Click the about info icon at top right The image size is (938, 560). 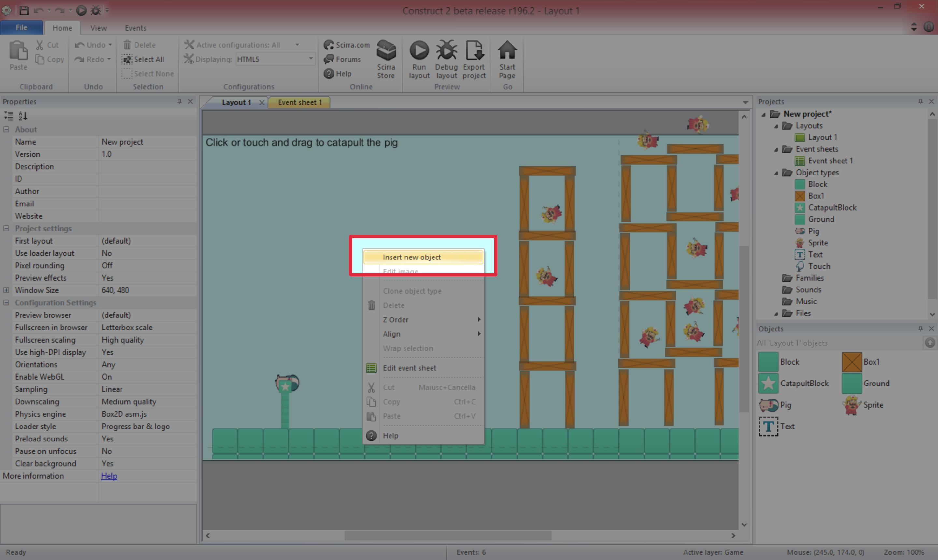pyautogui.click(x=929, y=27)
